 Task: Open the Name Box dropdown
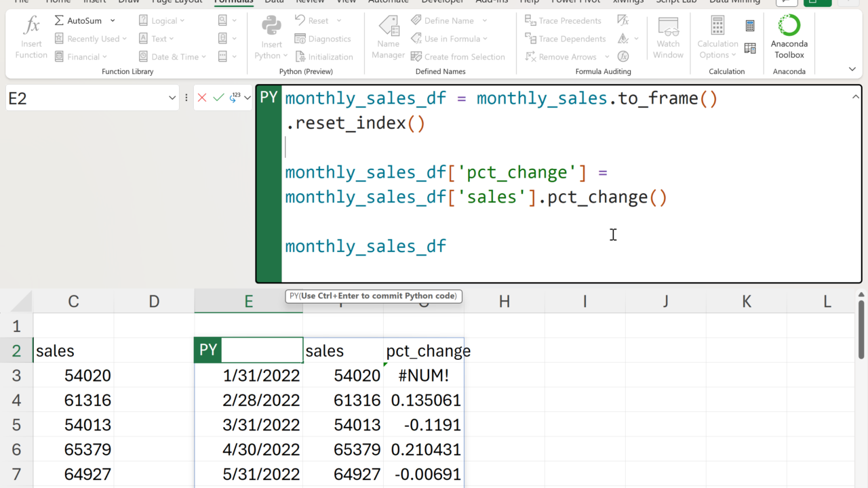coord(172,98)
